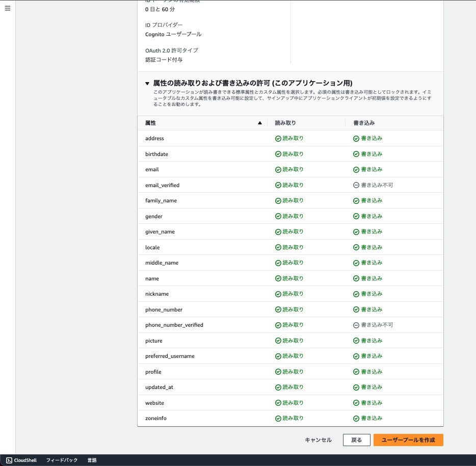Click the 書き込み column header

point(364,123)
